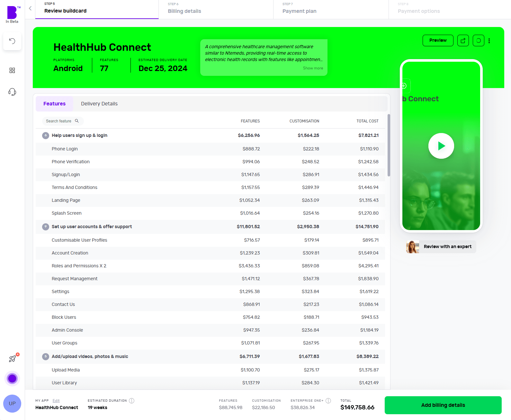Select the Admin Console feature row

[x=210, y=330]
